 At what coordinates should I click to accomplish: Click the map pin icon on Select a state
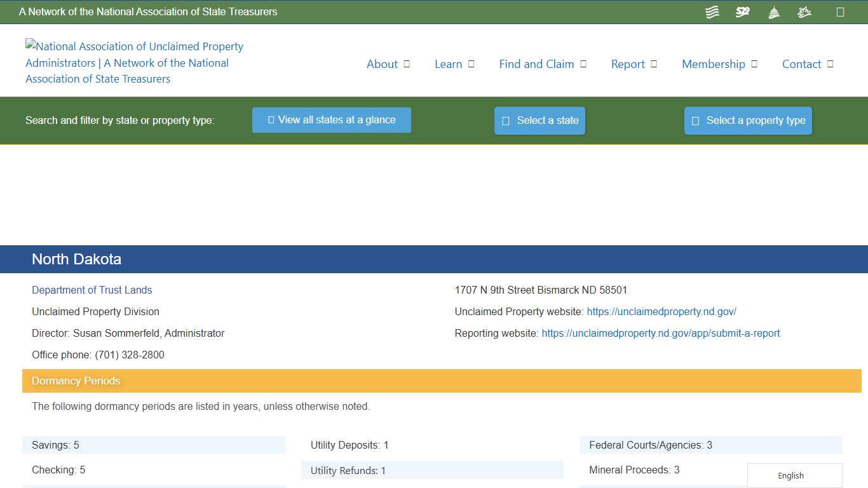tap(505, 120)
